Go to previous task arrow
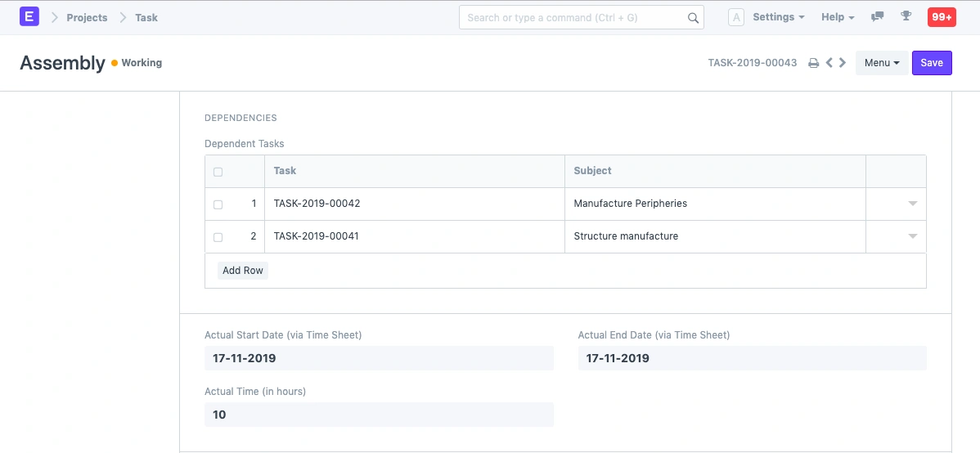 829,63
